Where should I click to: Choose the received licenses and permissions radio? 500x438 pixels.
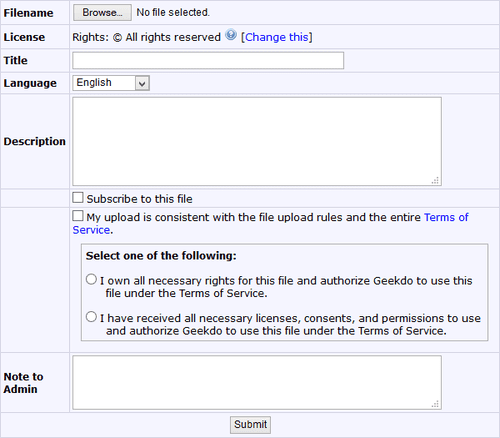tap(91, 317)
